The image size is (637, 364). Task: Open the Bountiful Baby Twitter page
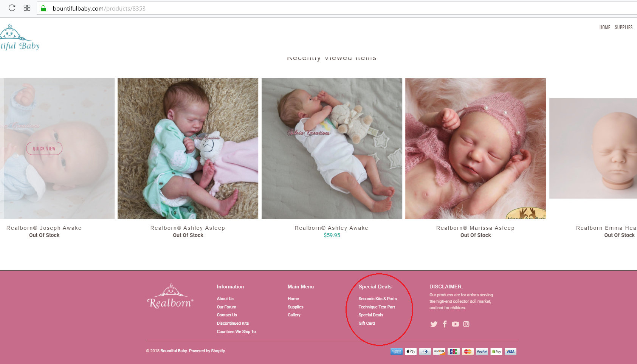[434, 324]
